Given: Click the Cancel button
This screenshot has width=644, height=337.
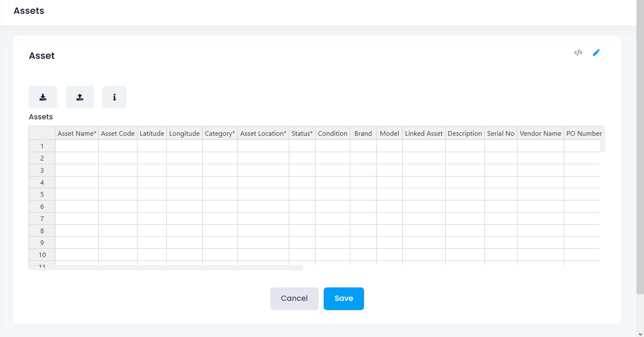Looking at the screenshot, I should pos(294,299).
